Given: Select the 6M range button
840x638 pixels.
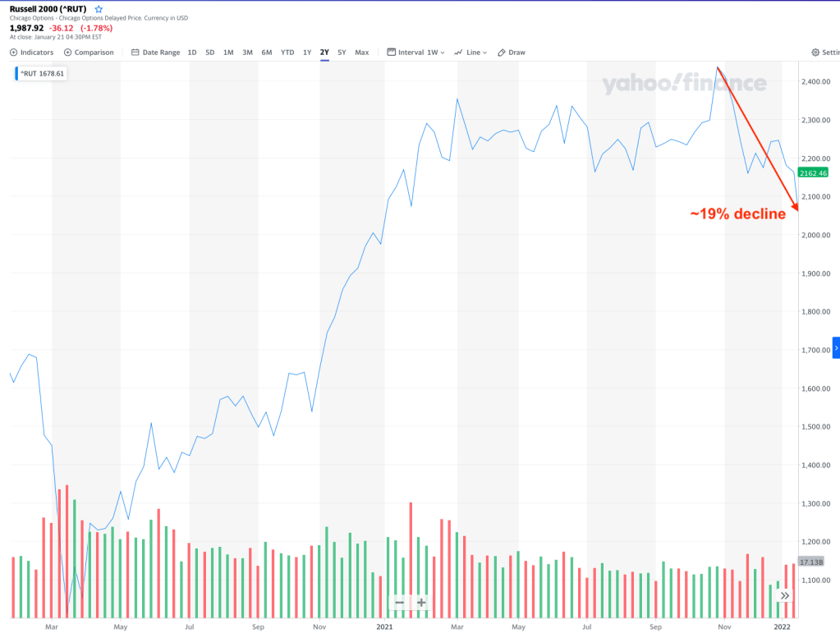Looking at the screenshot, I should (x=267, y=53).
